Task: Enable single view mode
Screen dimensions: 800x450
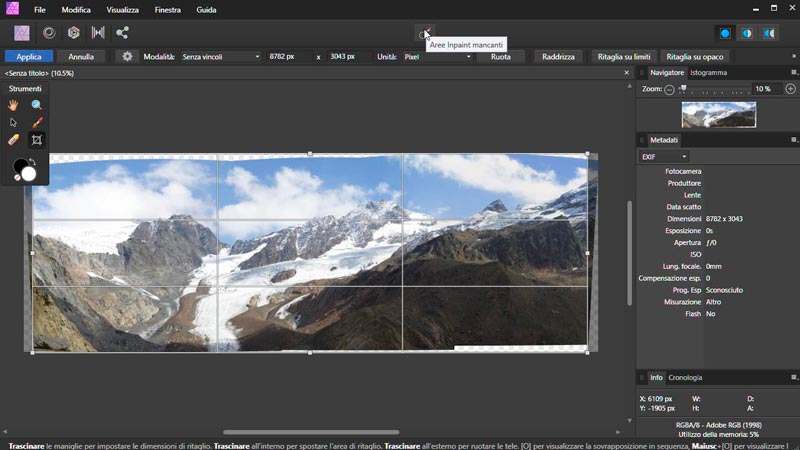Action: [x=725, y=34]
